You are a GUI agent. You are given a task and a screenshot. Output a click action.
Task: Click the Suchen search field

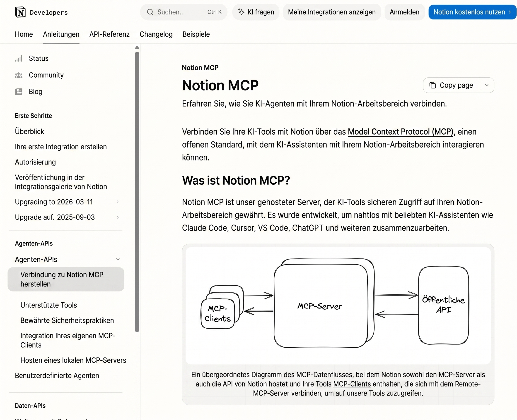[x=184, y=12]
